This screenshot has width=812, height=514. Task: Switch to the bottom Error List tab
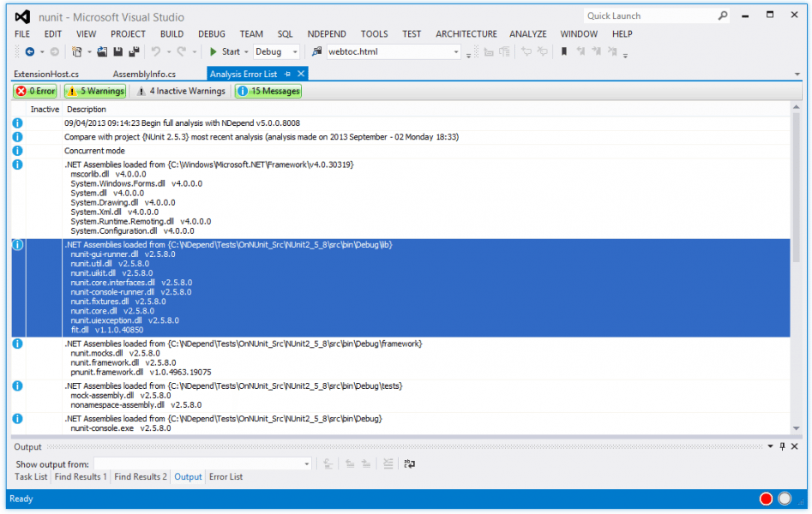226,476
